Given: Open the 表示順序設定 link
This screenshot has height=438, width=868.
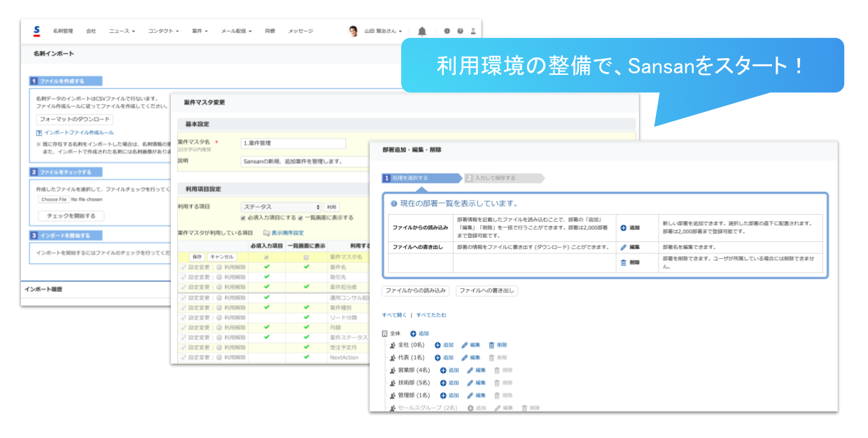Looking at the screenshot, I should (x=288, y=232).
